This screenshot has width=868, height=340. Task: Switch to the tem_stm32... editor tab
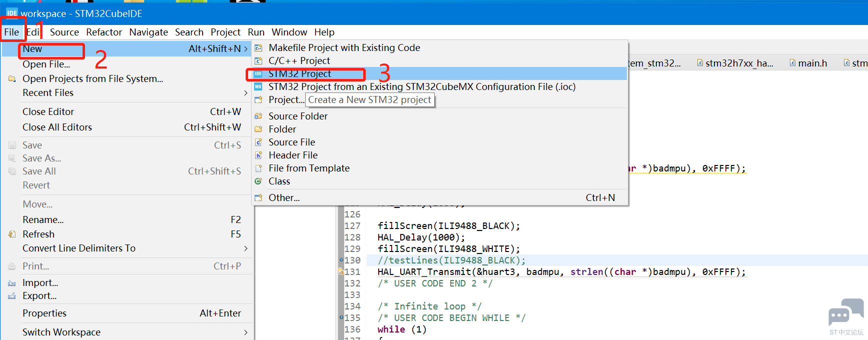[655, 63]
